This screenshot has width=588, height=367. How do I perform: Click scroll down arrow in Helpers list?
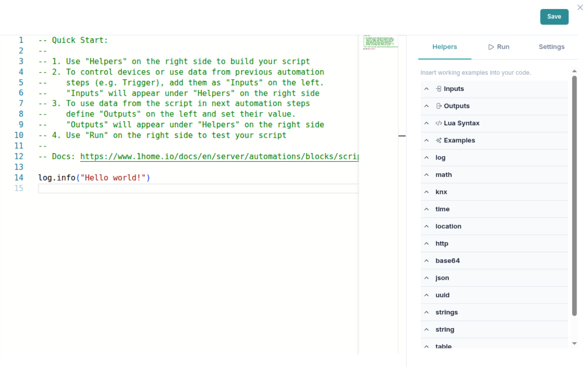tap(574, 344)
